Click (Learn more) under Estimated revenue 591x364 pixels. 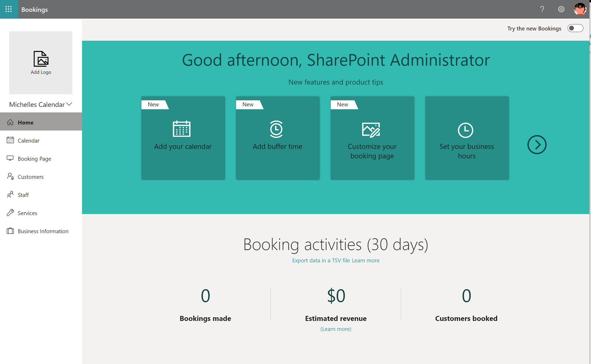point(336,329)
